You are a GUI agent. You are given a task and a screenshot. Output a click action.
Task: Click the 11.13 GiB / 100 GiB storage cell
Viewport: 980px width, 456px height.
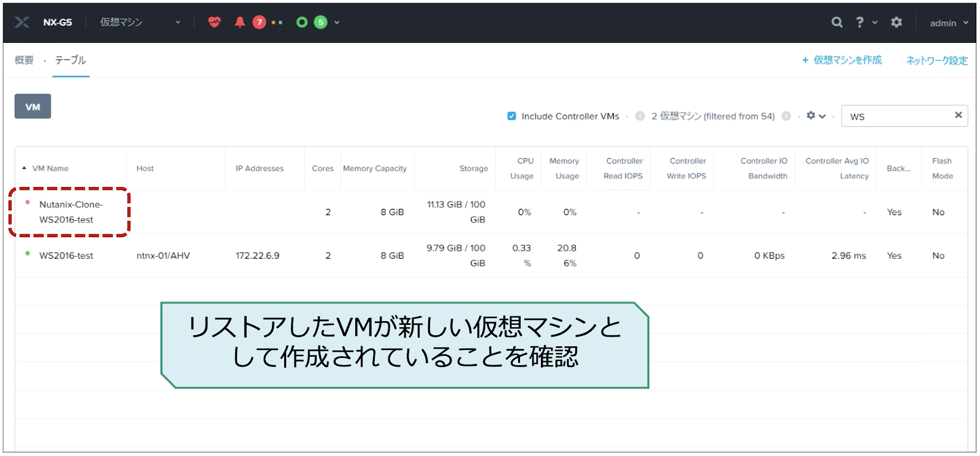coord(456,212)
